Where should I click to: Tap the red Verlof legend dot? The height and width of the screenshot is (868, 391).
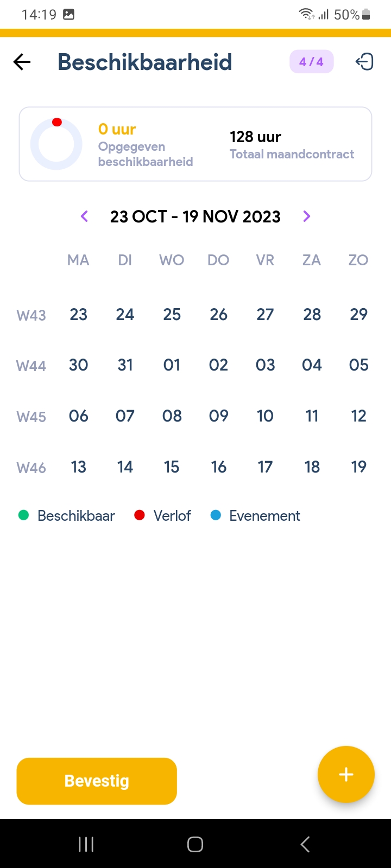coord(140,515)
